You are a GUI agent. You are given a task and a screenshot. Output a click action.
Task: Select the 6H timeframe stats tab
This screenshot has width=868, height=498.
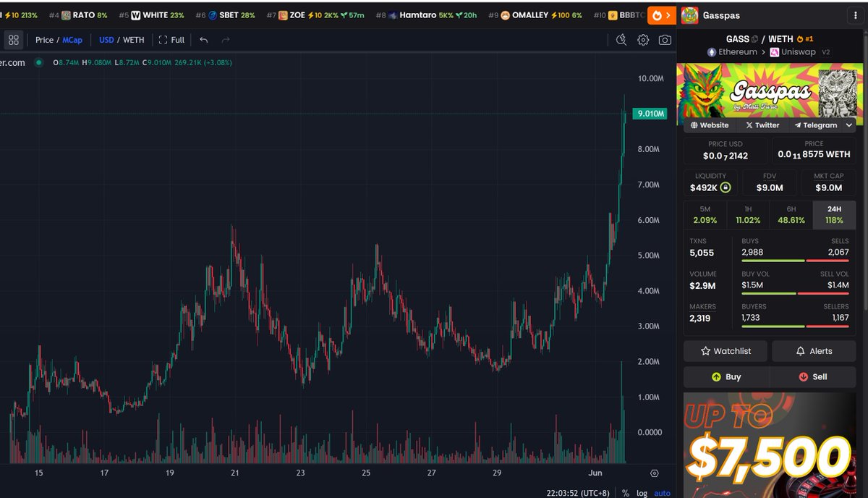pyautogui.click(x=791, y=215)
